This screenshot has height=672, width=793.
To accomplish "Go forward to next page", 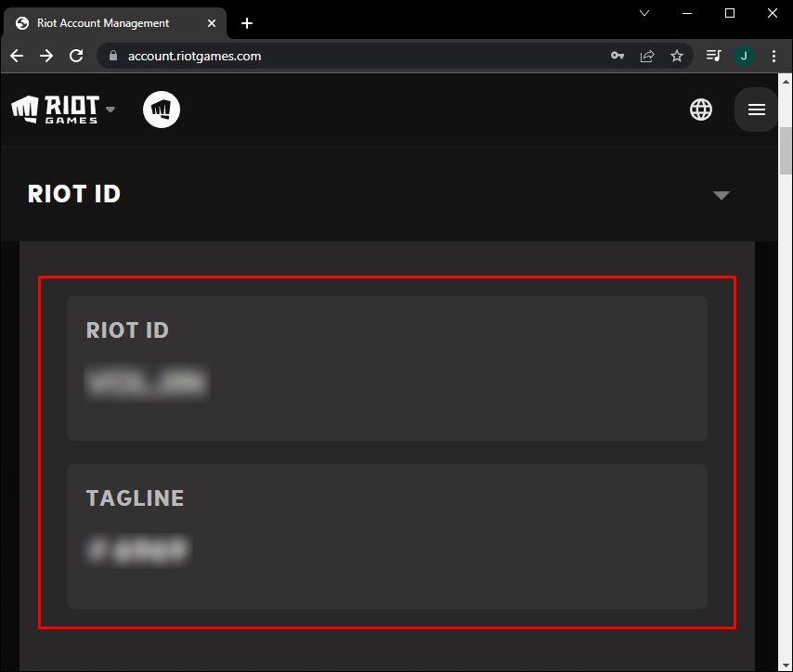I will coord(46,56).
